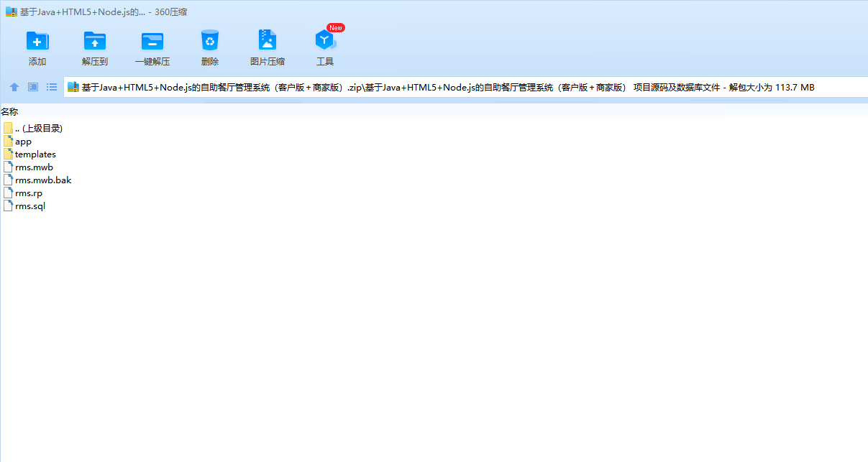The image size is (868, 462).
Task: Click the 解包大小为 113.7 MB text
Action: [x=772, y=88]
